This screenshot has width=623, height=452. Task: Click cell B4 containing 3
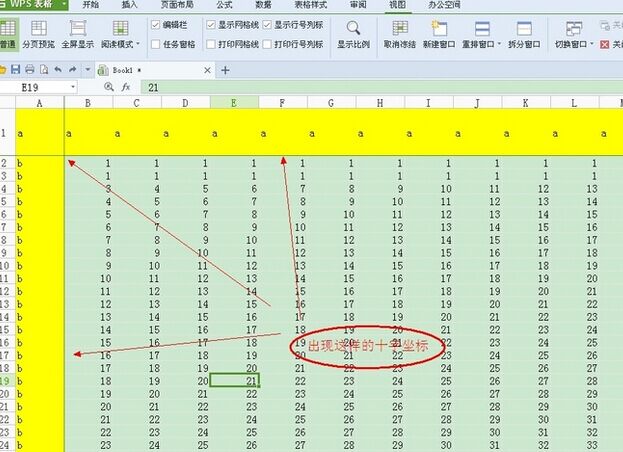(x=88, y=189)
